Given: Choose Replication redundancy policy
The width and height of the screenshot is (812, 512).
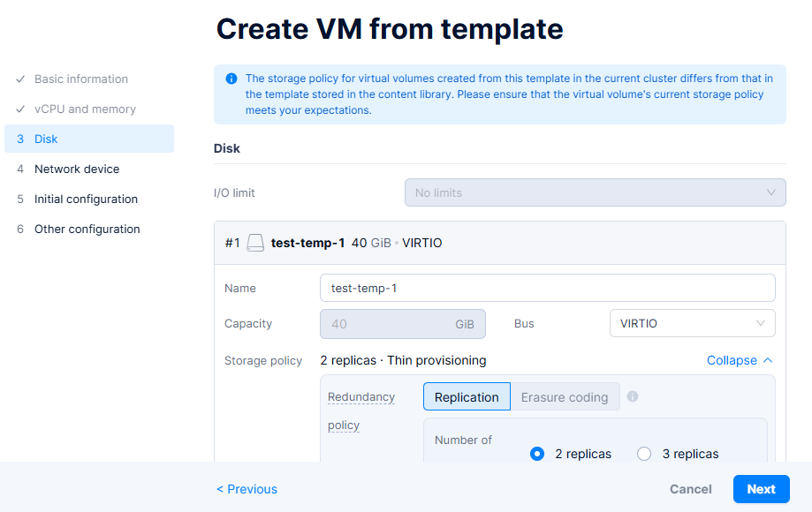Looking at the screenshot, I should click(x=467, y=397).
